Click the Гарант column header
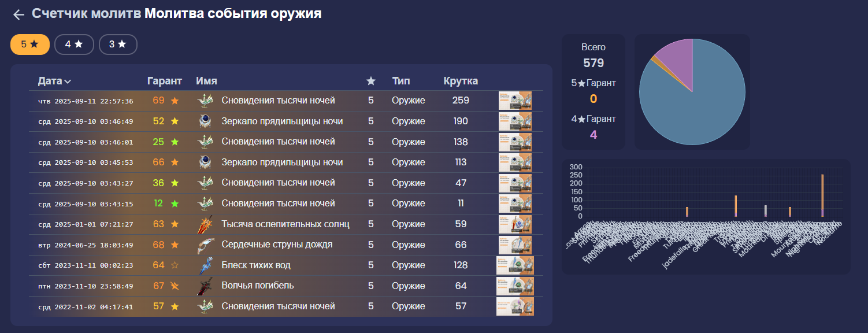The height and width of the screenshot is (333, 868). (165, 81)
